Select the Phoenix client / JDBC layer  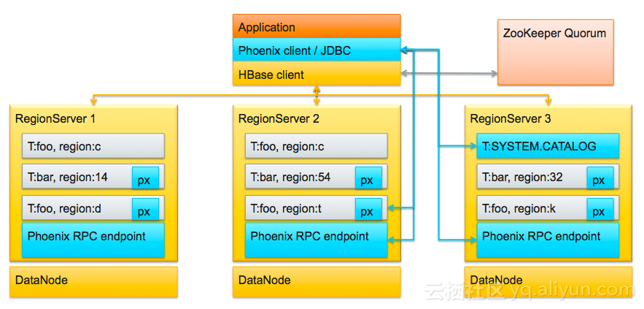coord(317,50)
